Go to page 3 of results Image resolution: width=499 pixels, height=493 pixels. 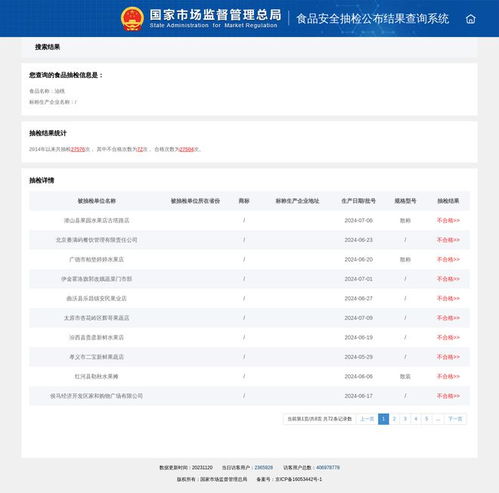[x=405, y=419]
